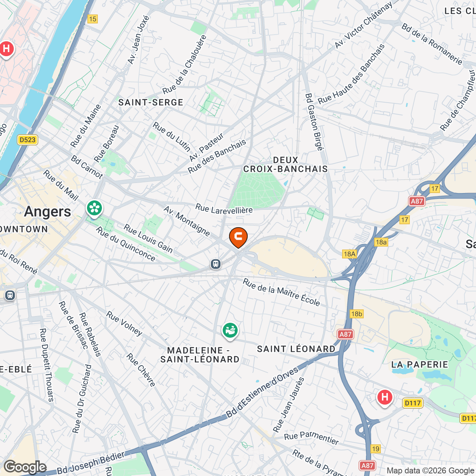Click the green duck park marker

230,331
